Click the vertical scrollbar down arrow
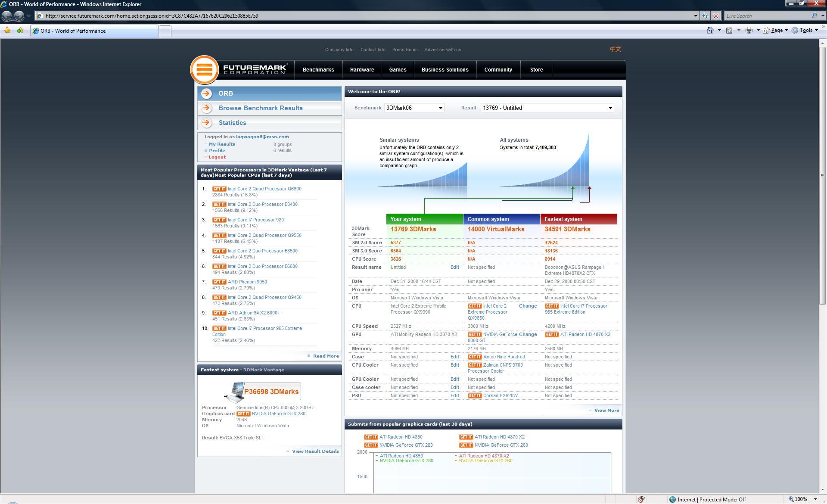This screenshot has height=504, width=827. (822, 490)
